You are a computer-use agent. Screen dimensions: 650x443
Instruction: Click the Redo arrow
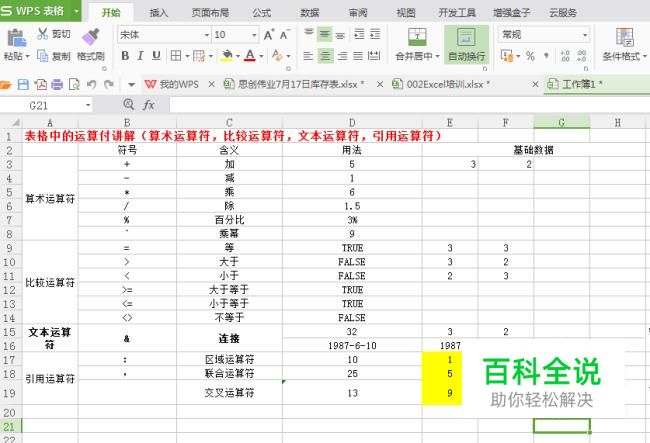pos(109,85)
